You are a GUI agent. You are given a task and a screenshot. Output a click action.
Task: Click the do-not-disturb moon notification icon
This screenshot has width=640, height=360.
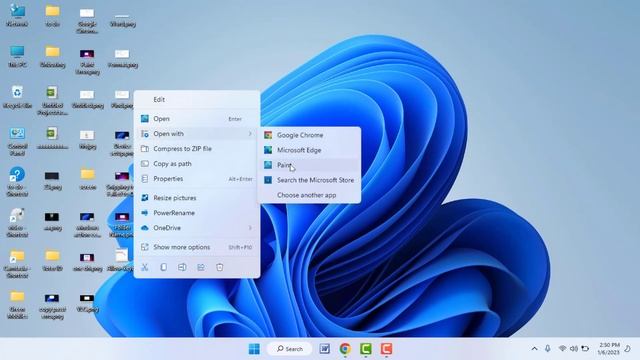[628, 349]
